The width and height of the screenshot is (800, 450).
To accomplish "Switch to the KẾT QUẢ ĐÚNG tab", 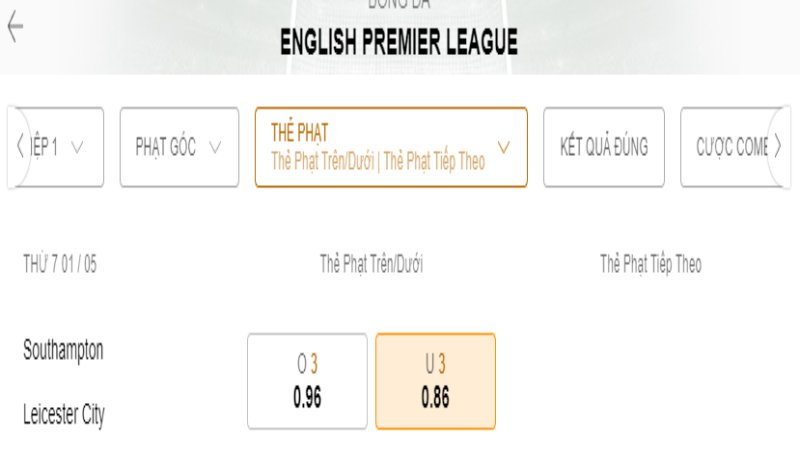I will [603, 147].
